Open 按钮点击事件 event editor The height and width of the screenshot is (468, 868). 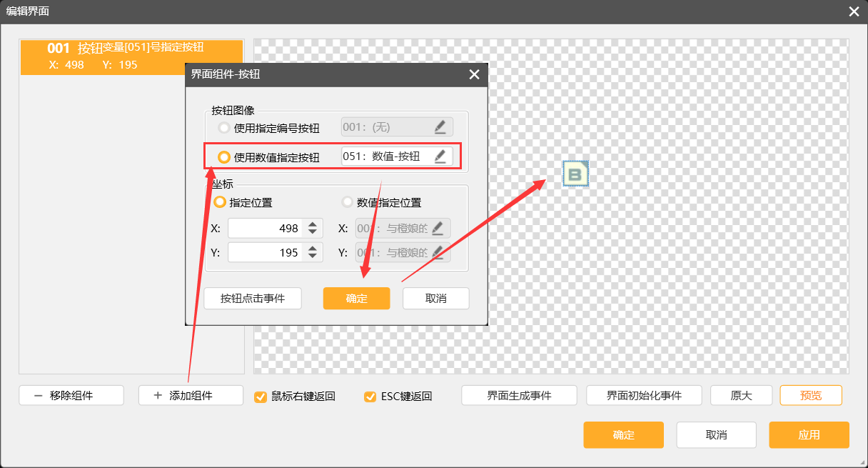click(252, 298)
